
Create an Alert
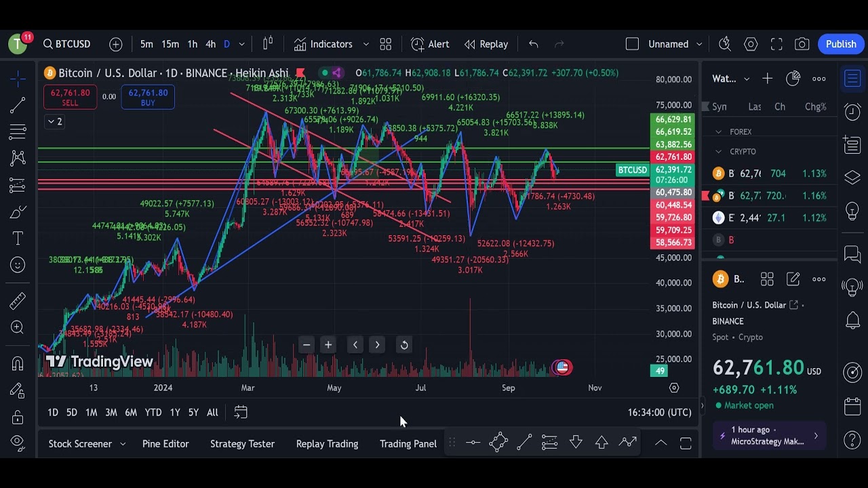430,44
